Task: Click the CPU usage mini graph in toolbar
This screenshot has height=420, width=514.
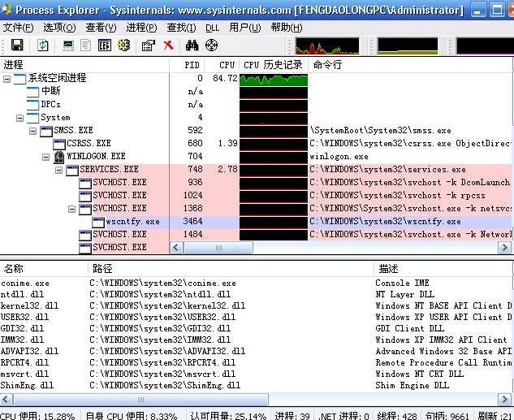Action: pyautogui.click(x=326, y=45)
